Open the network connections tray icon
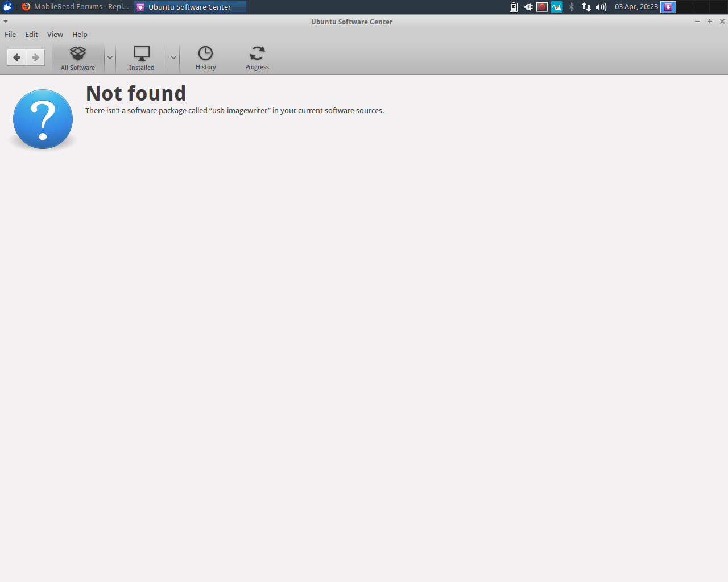Image resolution: width=728 pixels, height=582 pixels. tap(586, 7)
